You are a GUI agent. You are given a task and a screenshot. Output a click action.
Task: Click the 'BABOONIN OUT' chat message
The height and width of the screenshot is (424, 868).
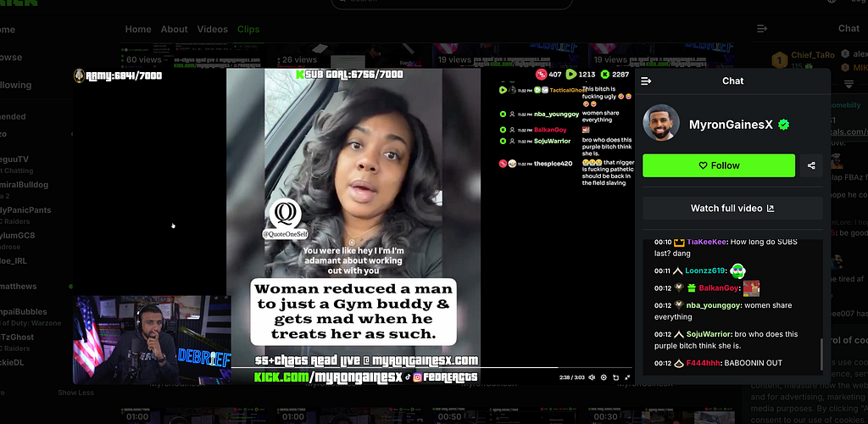[754, 363]
